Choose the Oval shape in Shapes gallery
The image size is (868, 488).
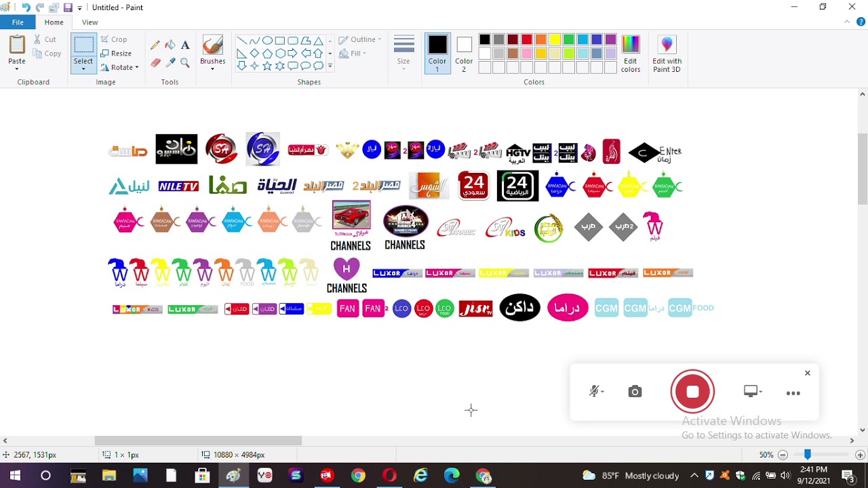click(x=267, y=41)
